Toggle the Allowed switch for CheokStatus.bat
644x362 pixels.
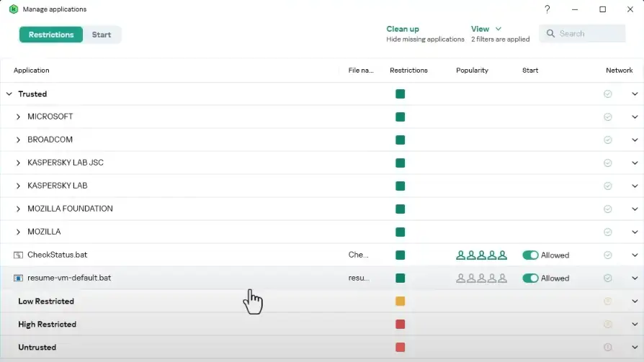point(530,255)
